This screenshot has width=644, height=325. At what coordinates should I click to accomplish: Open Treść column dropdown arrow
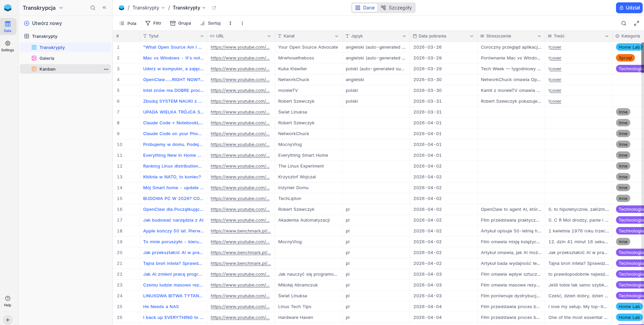(x=607, y=36)
